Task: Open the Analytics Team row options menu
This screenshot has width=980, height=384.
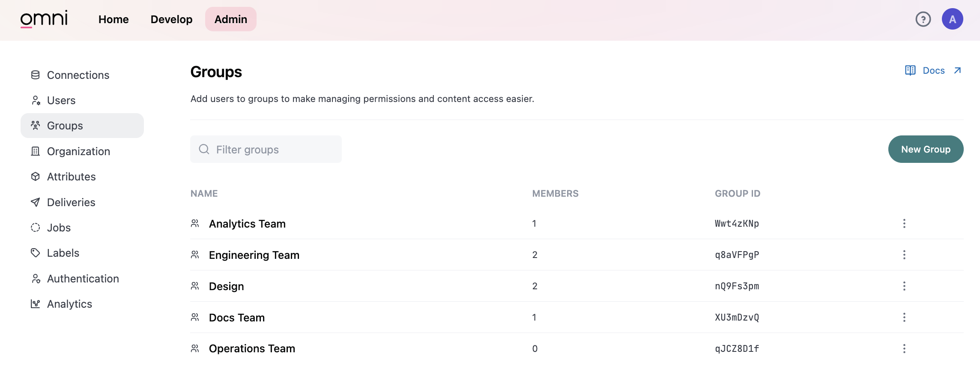Action: [904, 223]
